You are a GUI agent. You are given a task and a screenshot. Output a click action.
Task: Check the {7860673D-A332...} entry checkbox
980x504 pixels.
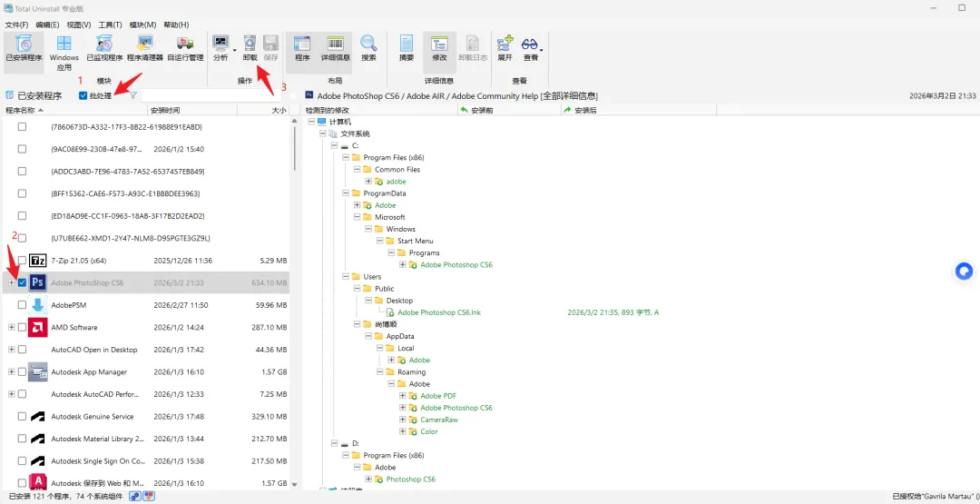click(x=22, y=126)
